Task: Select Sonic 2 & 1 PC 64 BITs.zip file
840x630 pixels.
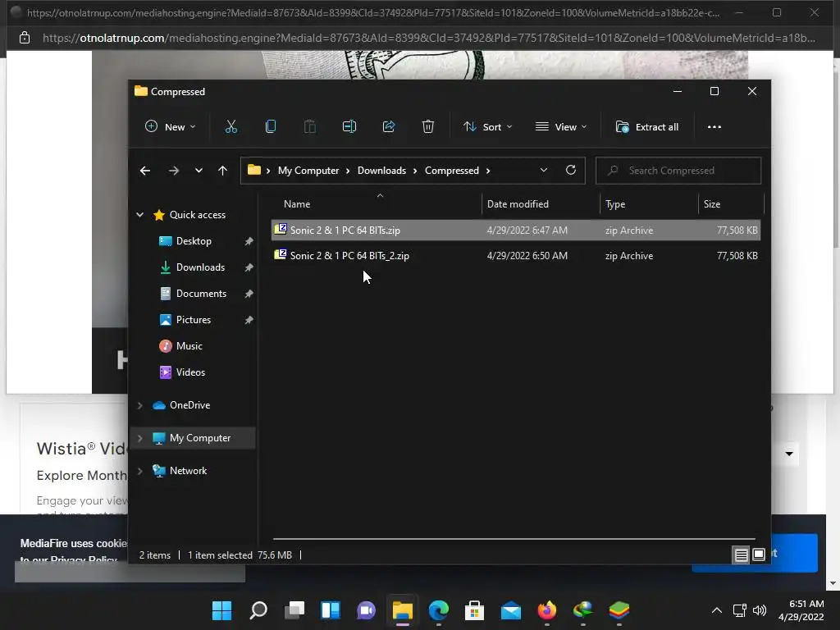Action: coord(516,231)
